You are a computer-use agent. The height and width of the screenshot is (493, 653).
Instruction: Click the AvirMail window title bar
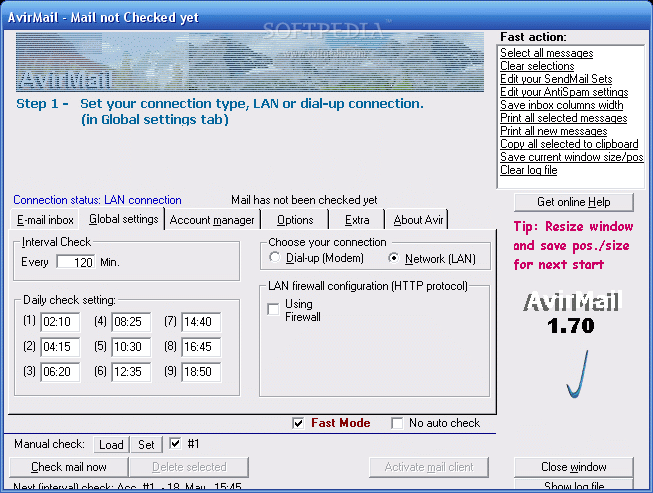[326, 17]
